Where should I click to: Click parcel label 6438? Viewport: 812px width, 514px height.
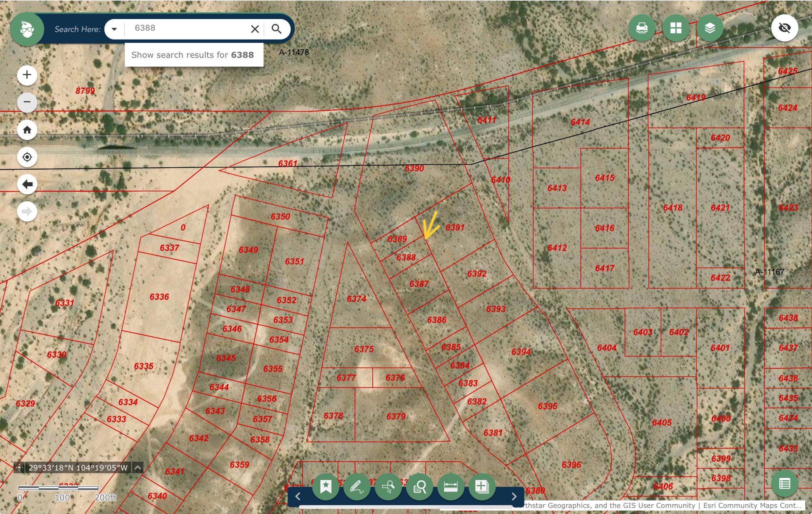tap(788, 318)
